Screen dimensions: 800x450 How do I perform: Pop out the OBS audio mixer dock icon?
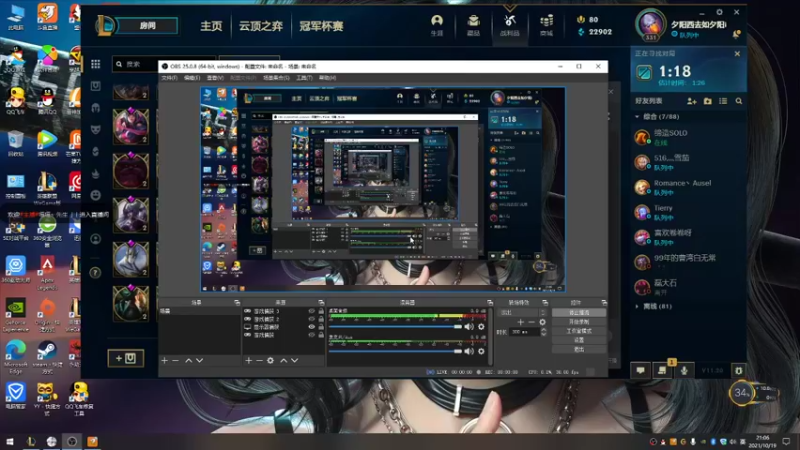[x=490, y=303]
